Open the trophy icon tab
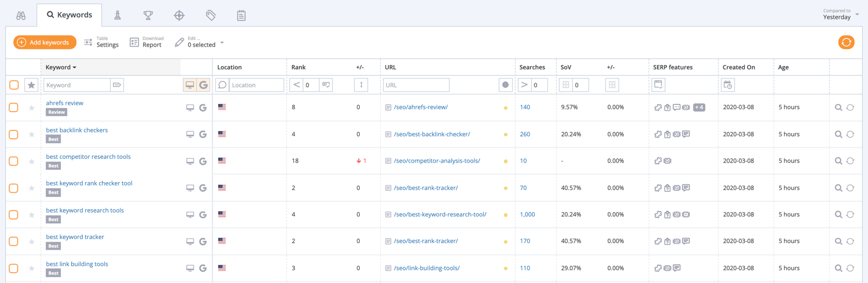This screenshot has height=283, width=868. click(148, 15)
